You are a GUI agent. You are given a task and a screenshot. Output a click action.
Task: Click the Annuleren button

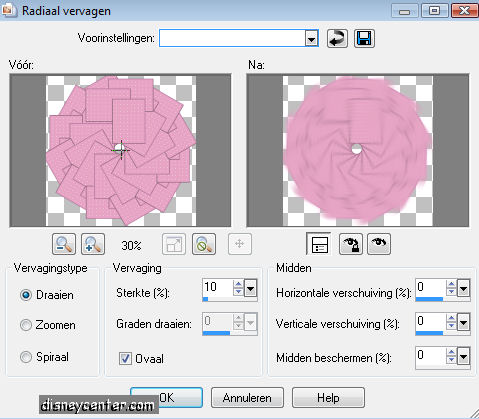pos(247,398)
